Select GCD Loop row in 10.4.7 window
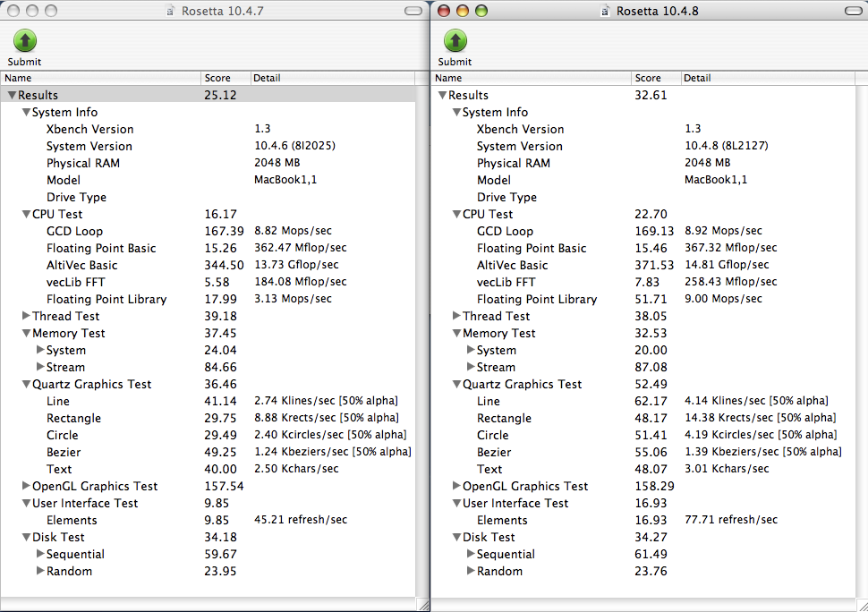Viewport: 868px width, 612px height. pos(208,232)
